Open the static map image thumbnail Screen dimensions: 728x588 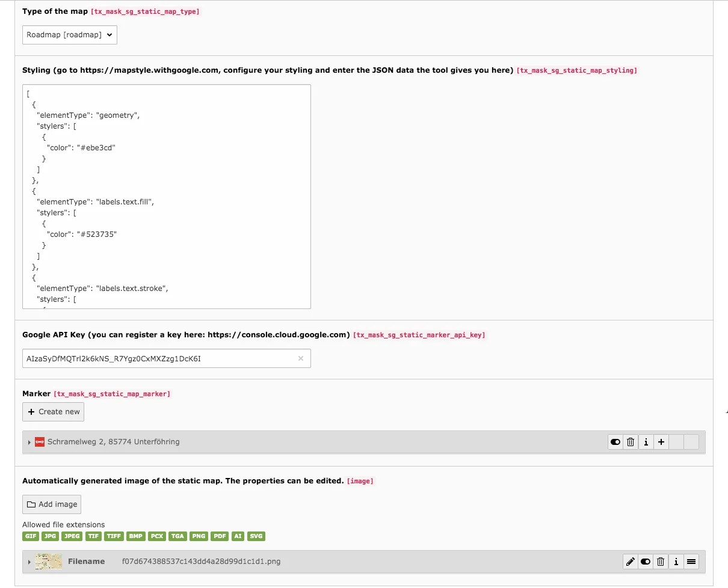pos(48,562)
